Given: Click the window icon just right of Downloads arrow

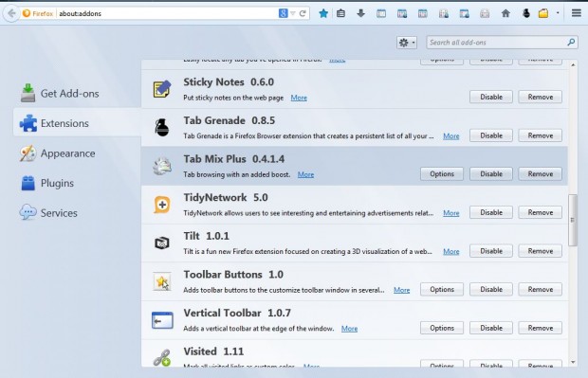Looking at the screenshot, I should [x=381, y=14].
